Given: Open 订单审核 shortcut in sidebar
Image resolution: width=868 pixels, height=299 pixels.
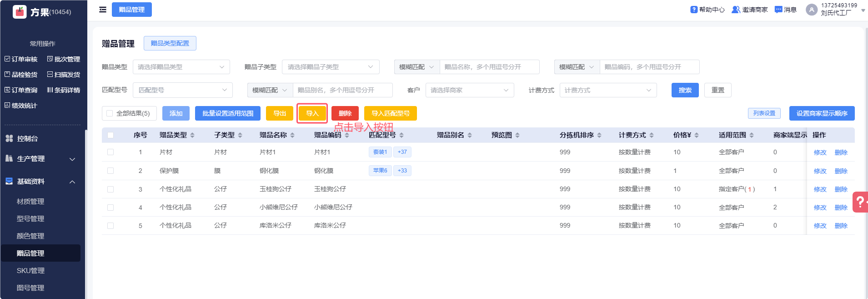Looking at the screenshot, I should (x=21, y=59).
